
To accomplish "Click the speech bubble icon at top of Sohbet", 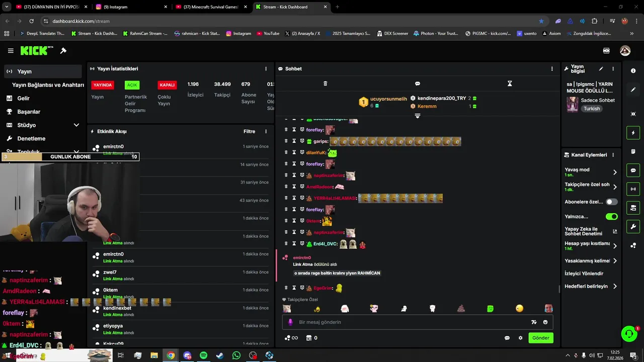I will [x=417, y=83].
